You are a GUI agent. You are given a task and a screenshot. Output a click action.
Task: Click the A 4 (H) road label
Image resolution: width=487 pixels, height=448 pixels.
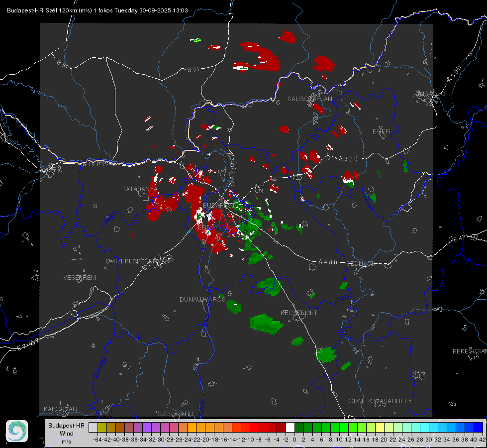(328, 262)
